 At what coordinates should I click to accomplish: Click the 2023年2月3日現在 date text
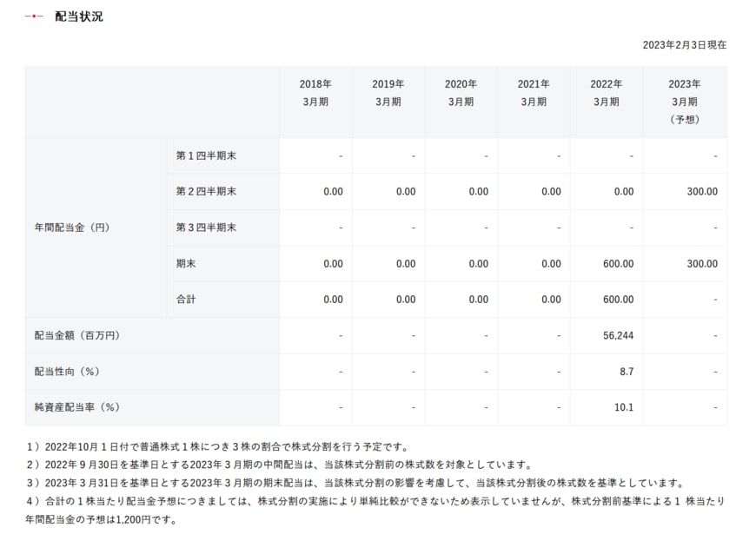tap(684, 45)
